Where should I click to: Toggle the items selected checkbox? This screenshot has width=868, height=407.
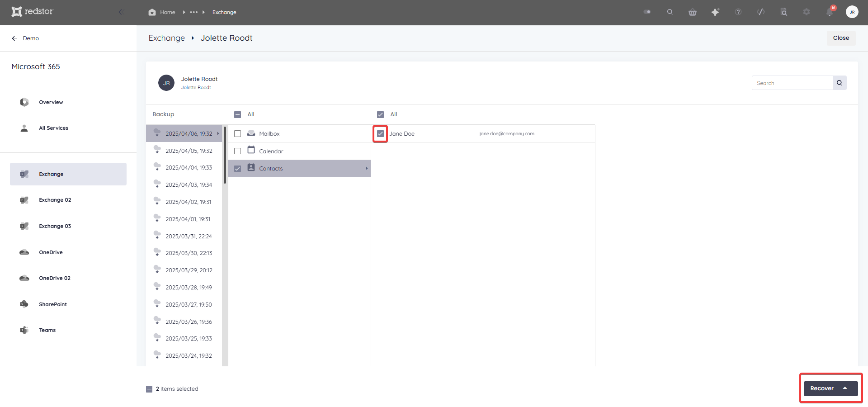149,389
